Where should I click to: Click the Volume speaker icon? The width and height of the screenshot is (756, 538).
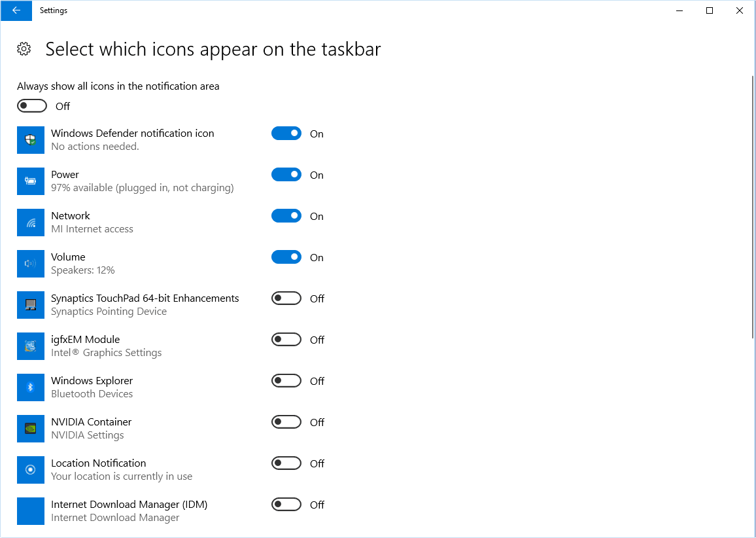(x=30, y=264)
